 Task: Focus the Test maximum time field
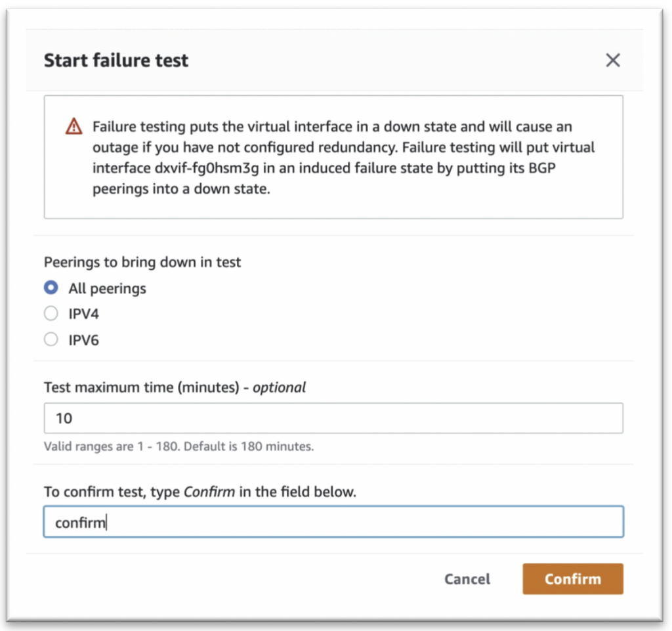pyautogui.click(x=333, y=418)
